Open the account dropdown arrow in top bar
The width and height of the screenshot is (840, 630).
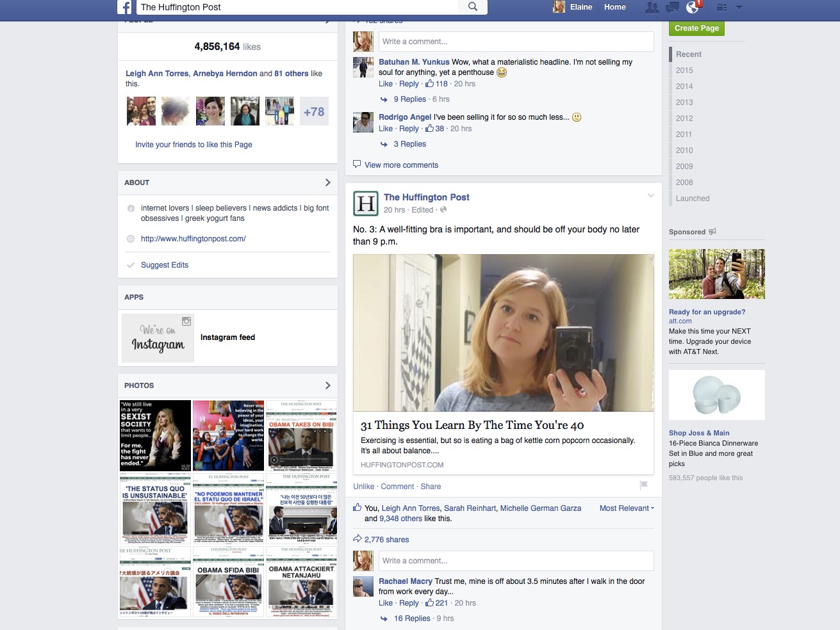pos(739,7)
